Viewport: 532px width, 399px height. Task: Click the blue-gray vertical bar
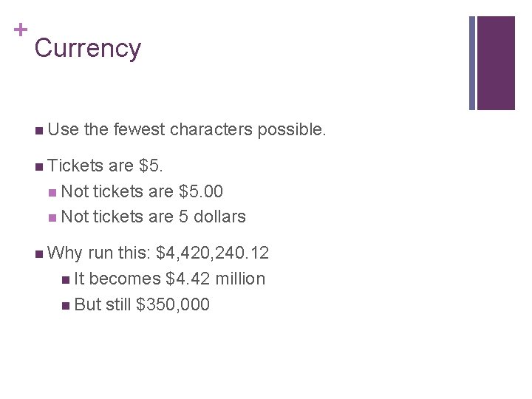point(473,63)
